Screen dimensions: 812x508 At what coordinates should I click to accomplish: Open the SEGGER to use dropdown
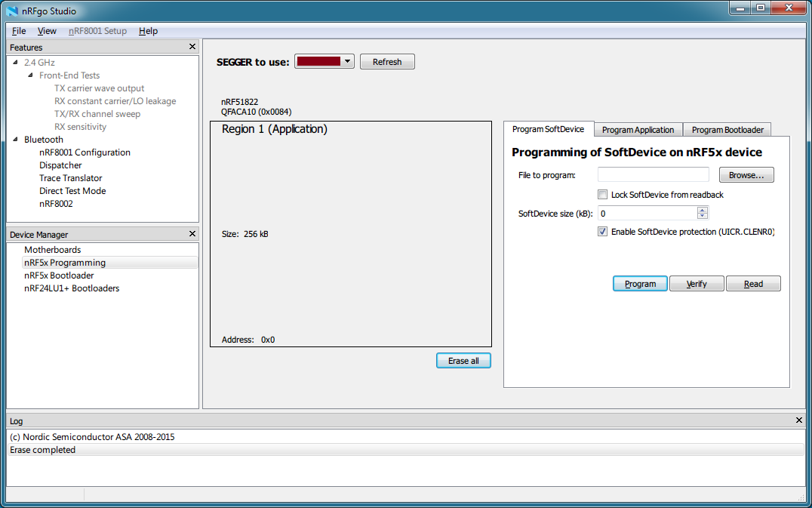coord(324,61)
